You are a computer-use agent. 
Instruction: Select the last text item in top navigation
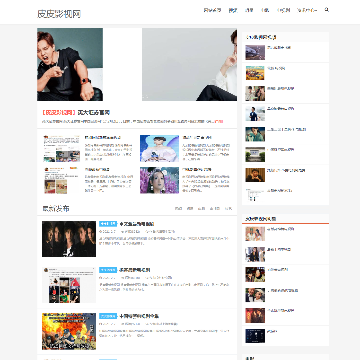pyautogui.click(x=307, y=10)
